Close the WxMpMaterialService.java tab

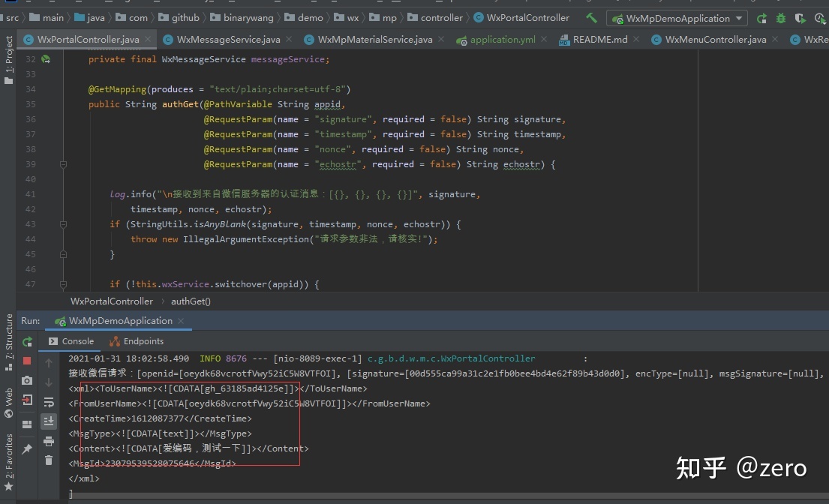tap(441, 39)
